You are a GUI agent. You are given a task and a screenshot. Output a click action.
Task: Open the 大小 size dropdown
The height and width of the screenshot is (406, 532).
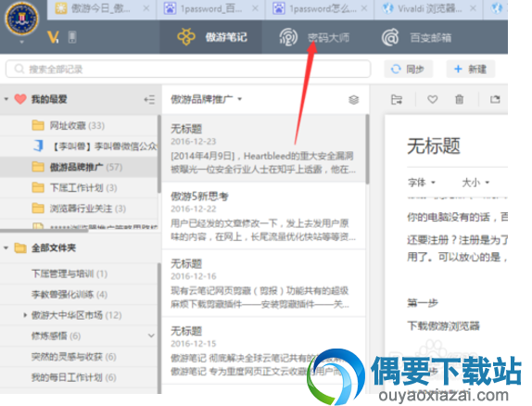tap(475, 183)
